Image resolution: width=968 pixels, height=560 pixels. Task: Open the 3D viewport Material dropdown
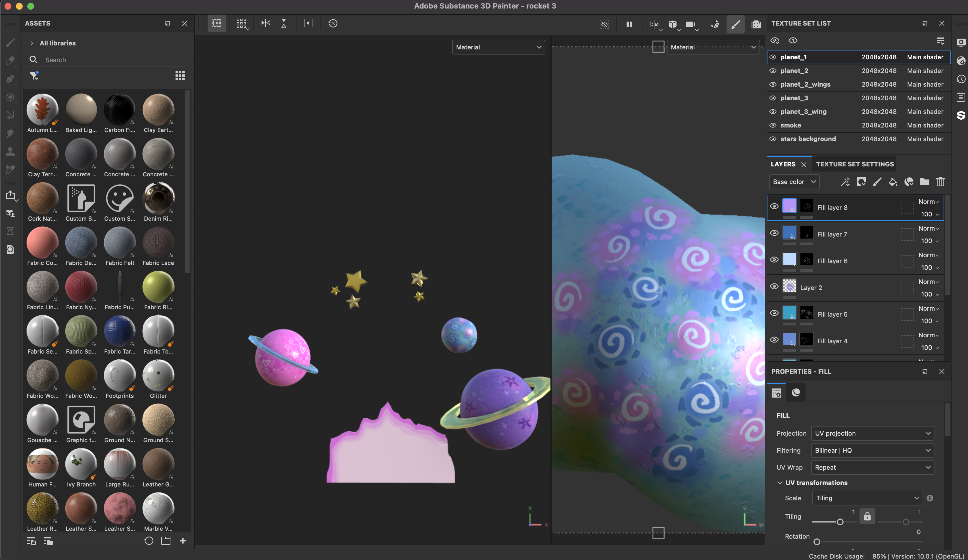498,47
